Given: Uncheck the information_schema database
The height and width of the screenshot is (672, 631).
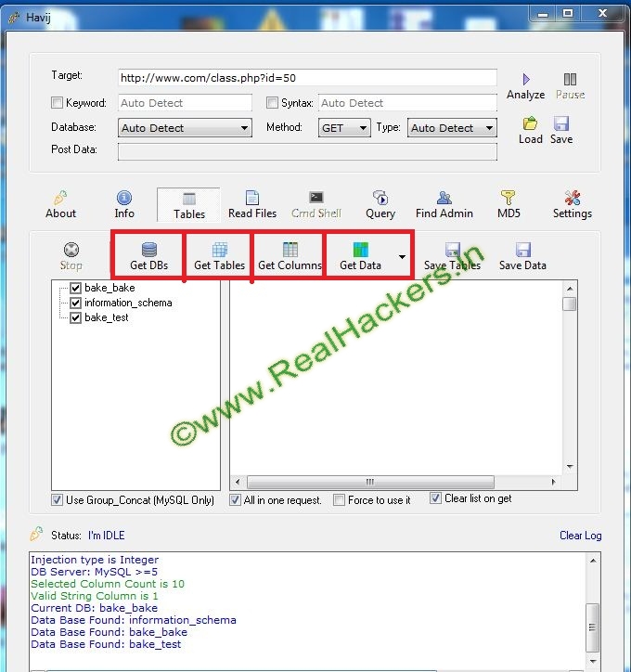Looking at the screenshot, I should click(75, 303).
